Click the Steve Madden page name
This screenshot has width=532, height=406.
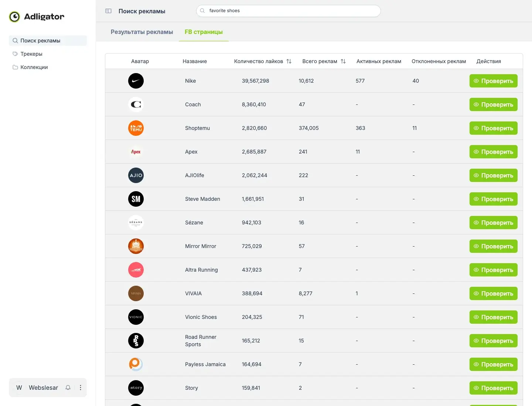point(202,199)
